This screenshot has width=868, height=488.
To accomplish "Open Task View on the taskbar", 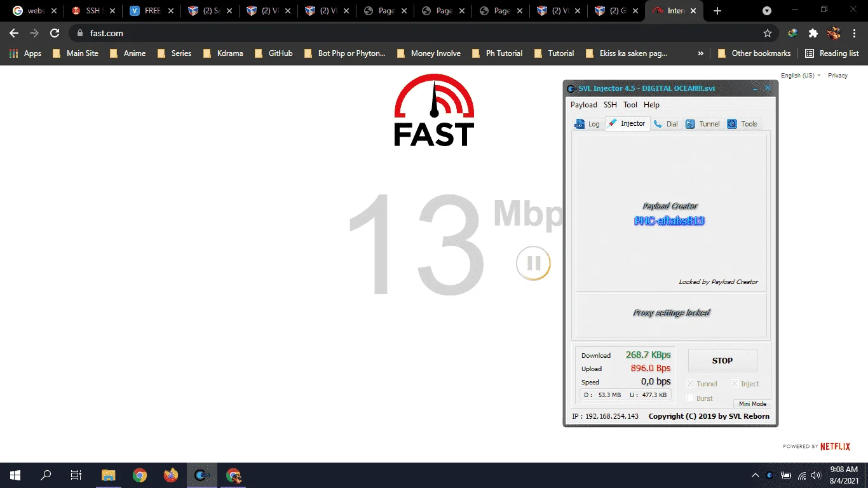I will (x=76, y=475).
